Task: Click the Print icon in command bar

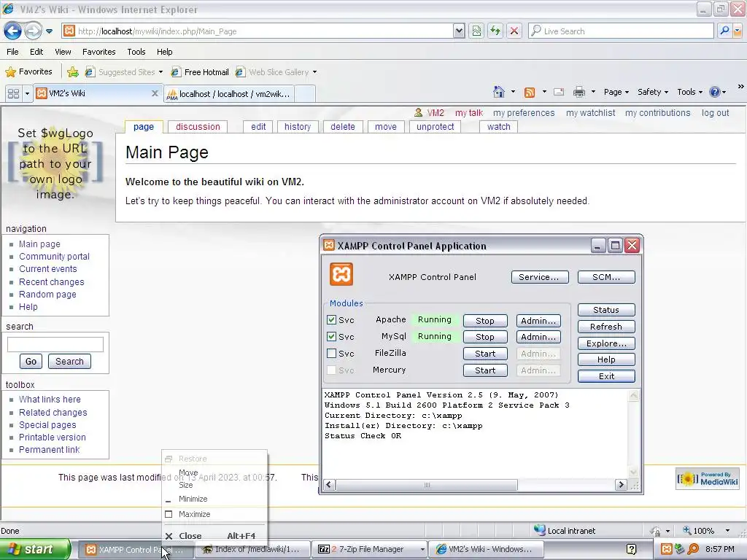Action: 578,93
